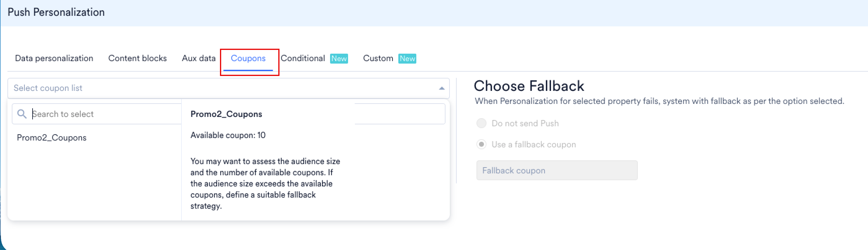Viewport: 868px width, 250px height.
Task: Click the Available coupon: 10 text
Action: [228, 135]
